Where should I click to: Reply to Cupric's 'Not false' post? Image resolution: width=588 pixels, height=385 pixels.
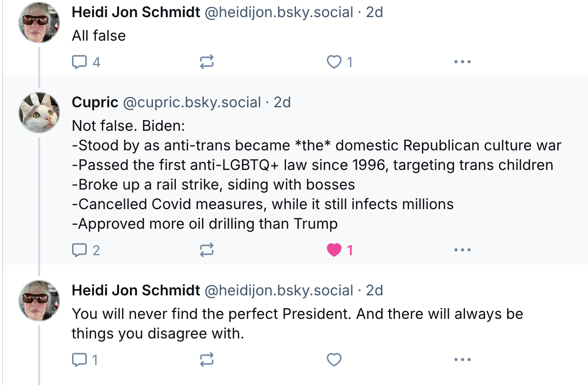point(79,250)
